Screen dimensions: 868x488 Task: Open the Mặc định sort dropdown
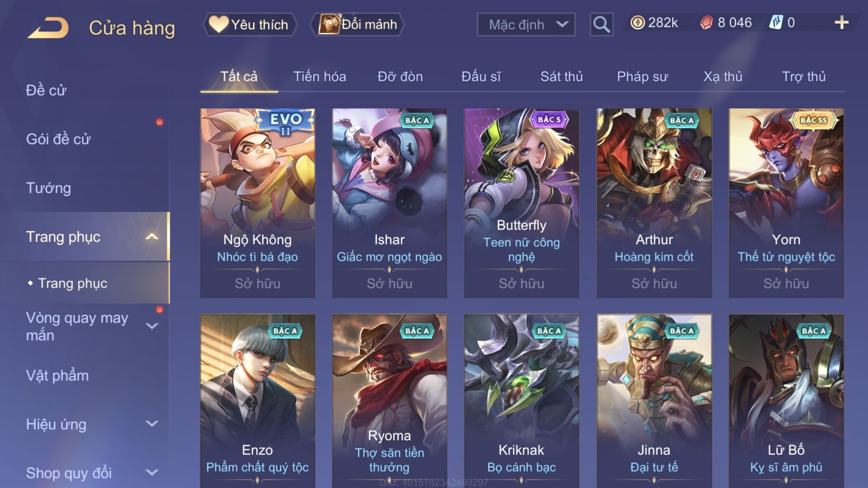pos(526,24)
